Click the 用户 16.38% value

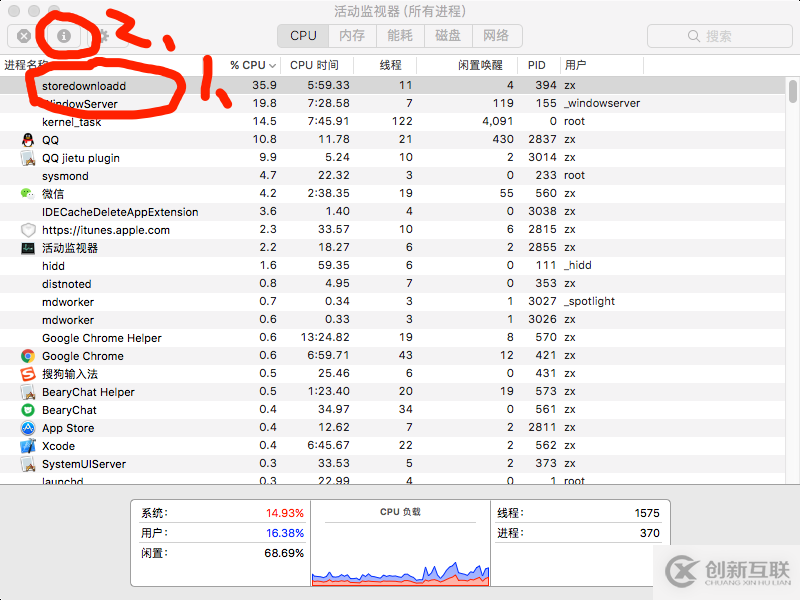click(x=285, y=533)
